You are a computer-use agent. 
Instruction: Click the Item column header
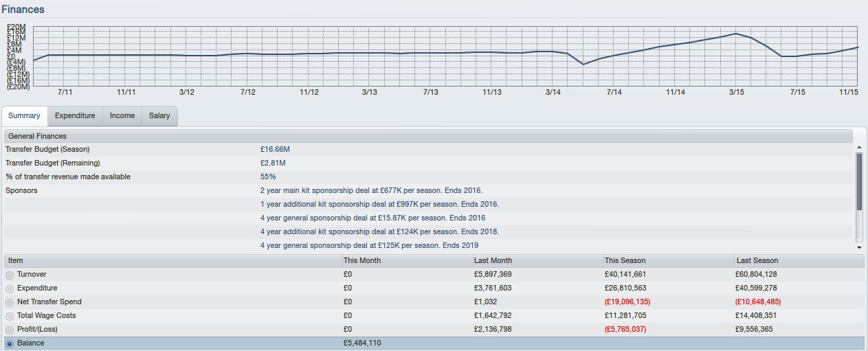tap(173, 261)
